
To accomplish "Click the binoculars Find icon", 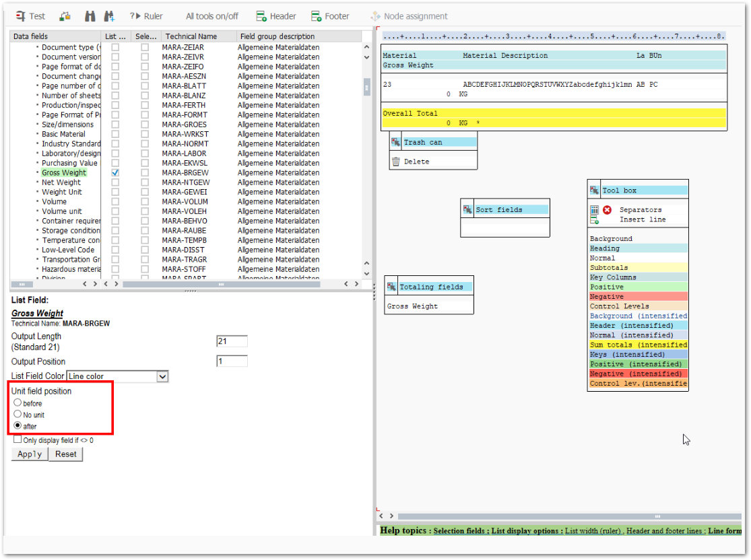I will point(90,16).
